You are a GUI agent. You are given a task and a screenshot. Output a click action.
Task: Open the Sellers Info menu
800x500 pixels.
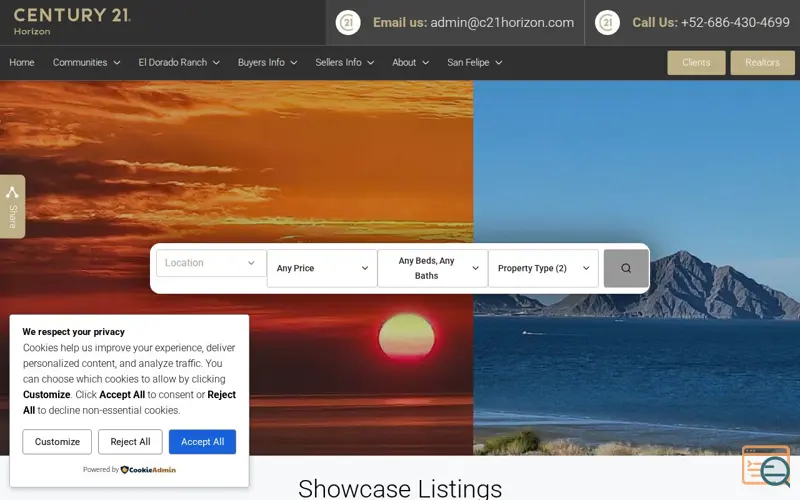click(x=344, y=62)
